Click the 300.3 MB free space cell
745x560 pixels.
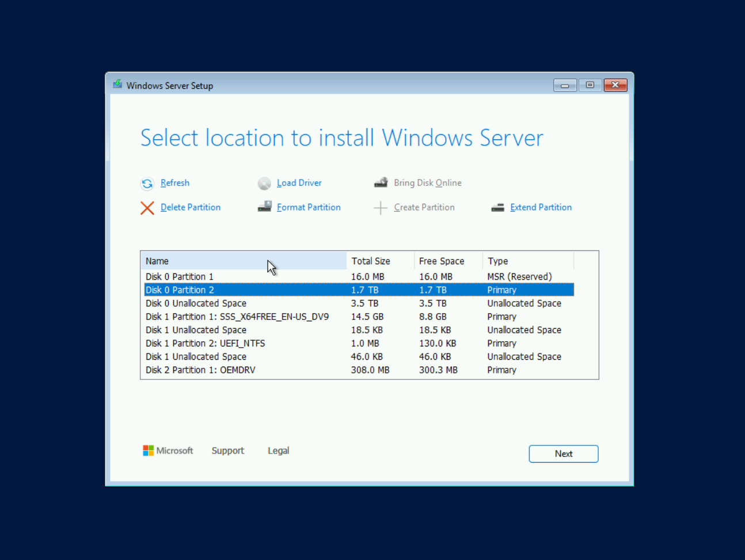[438, 370]
